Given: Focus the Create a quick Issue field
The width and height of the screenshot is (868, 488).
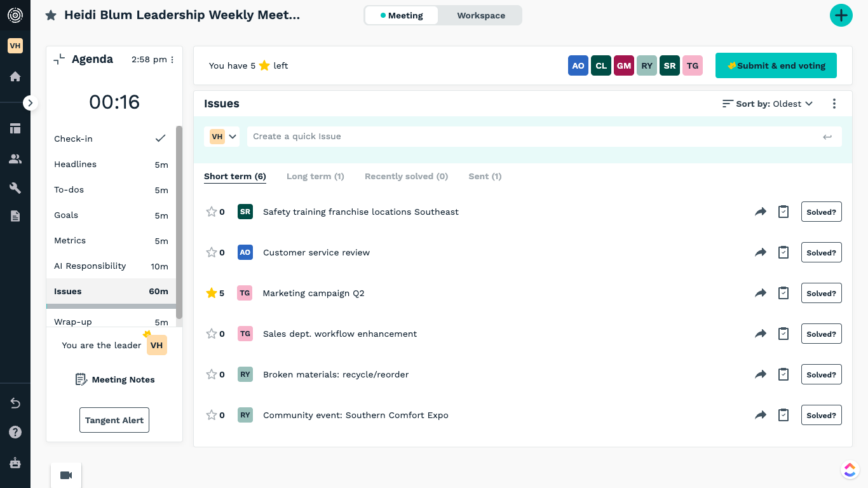Looking at the screenshot, I should pos(534,137).
